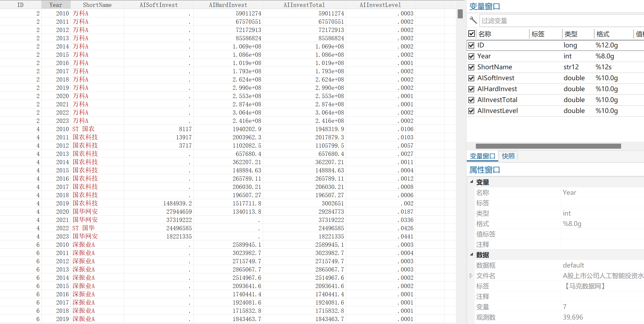Toggle the AIInvestLevel variable checkbox
Image resolution: width=644 pixels, height=324 pixels.
coord(471,111)
